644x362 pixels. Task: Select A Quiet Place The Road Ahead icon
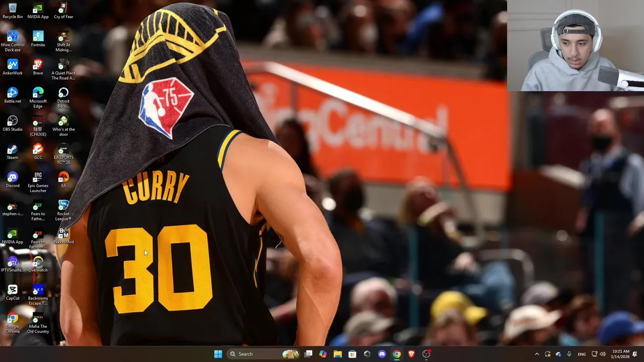coord(63,69)
